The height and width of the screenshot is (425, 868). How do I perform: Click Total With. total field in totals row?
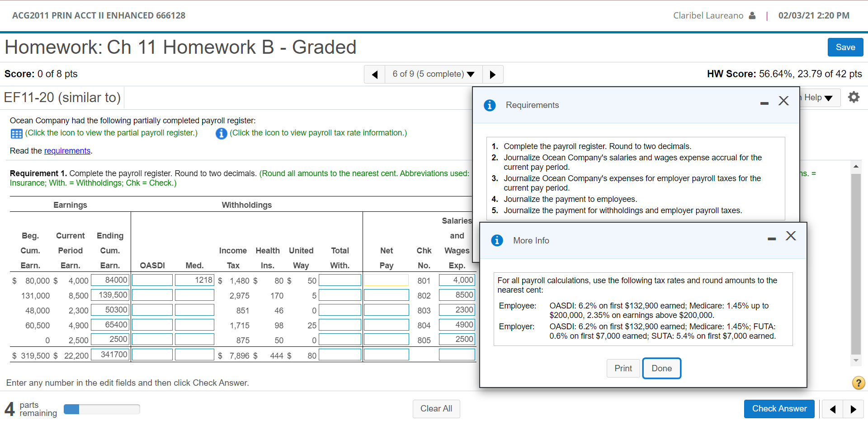pyautogui.click(x=340, y=355)
